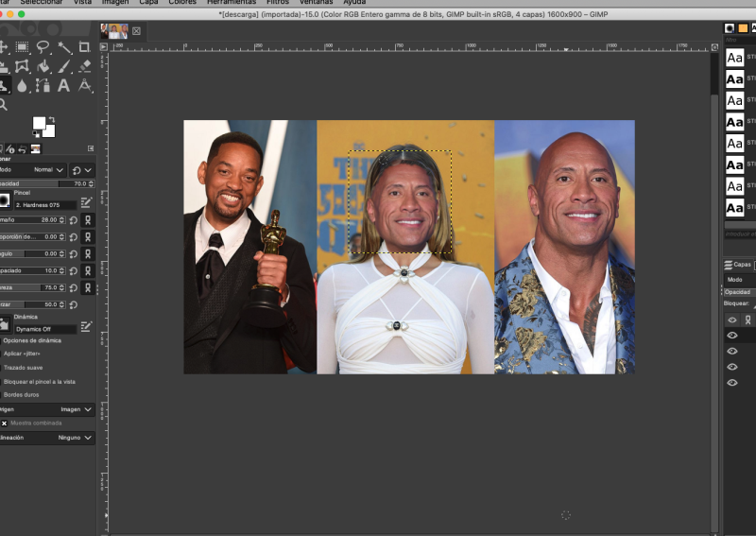This screenshot has height=536, width=756.
Task: Select the Rectangle Select tool
Action: 22,47
